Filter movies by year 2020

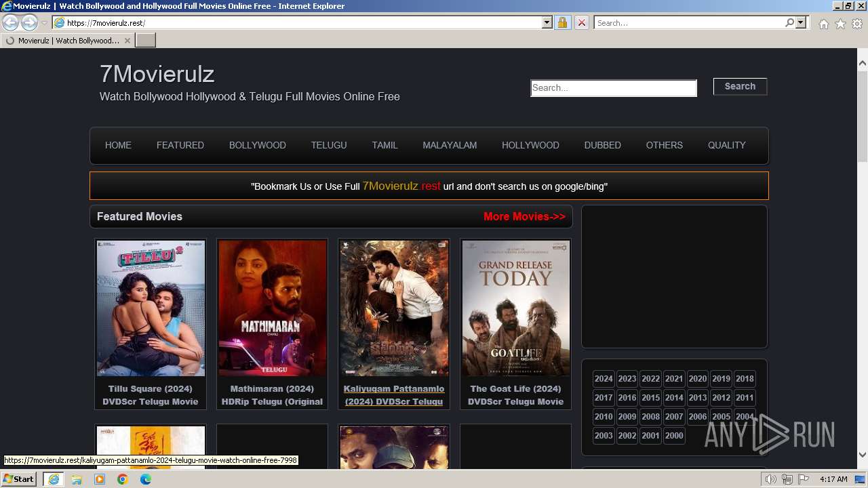point(698,379)
